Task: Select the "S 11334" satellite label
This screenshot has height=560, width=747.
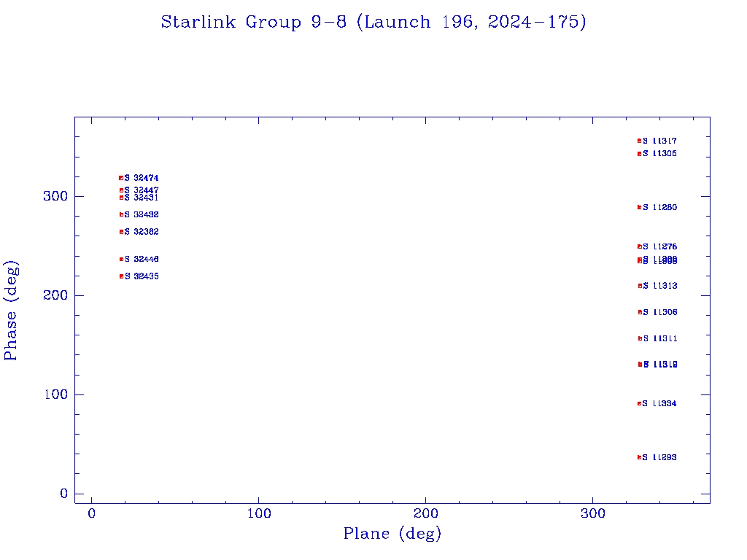Action: click(659, 404)
